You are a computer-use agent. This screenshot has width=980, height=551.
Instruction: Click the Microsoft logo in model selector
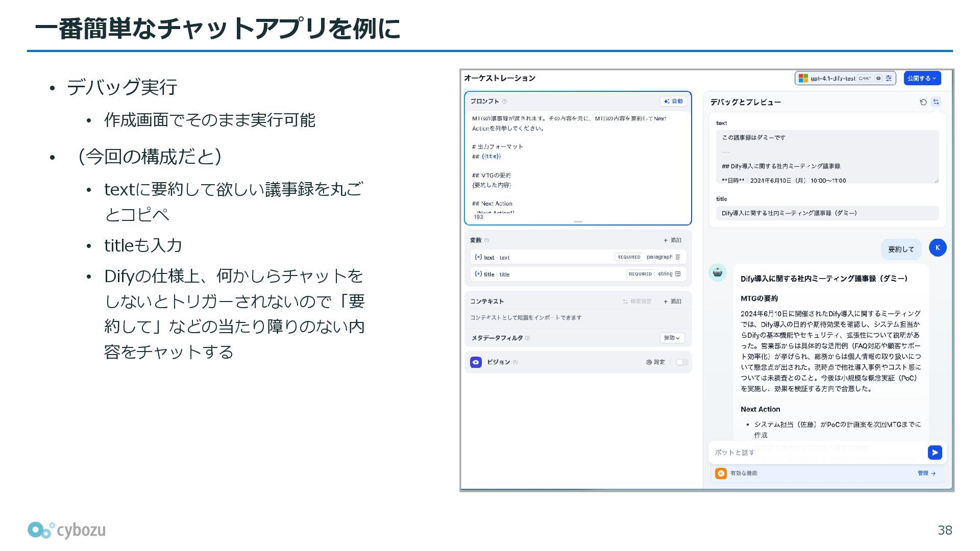point(803,79)
